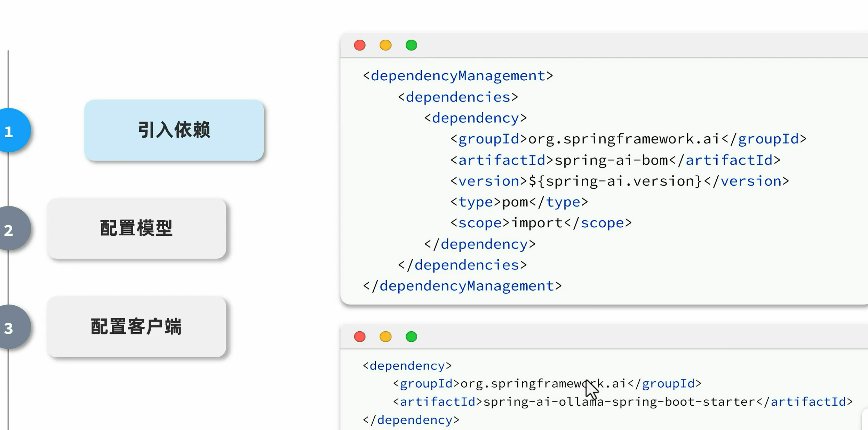Click yellow dot on upper code window
Viewport: 868px width, 430px height.
click(x=385, y=45)
